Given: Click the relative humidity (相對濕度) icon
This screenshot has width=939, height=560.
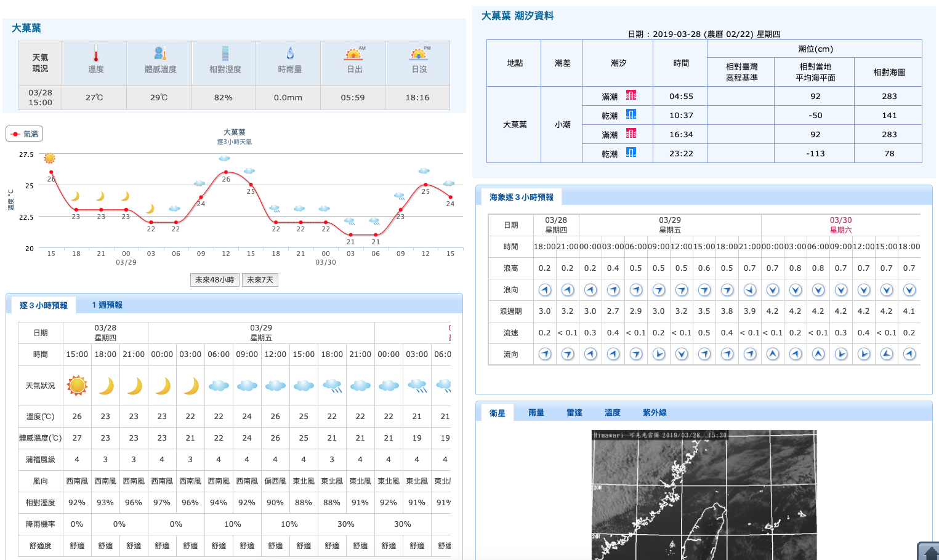Looking at the screenshot, I should (225, 53).
